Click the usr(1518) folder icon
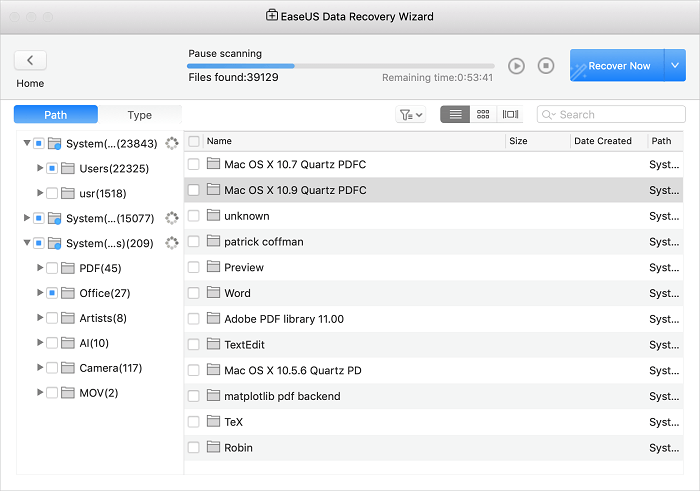700x491 pixels. (x=68, y=193)
